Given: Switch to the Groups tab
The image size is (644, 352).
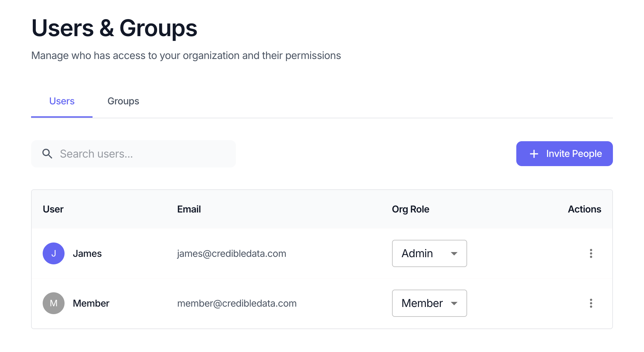Looking at the screenshot, I should tap(123, 101).
